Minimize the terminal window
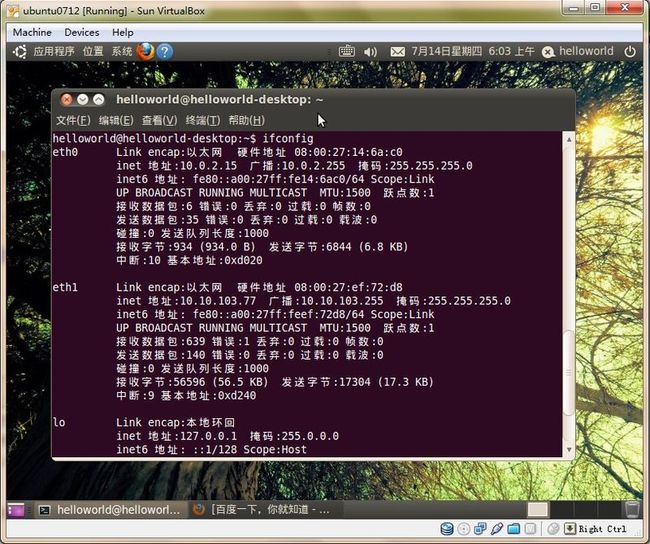Viewport: 650px width, 544px height. pyautogui.click(x=82, y=100)
